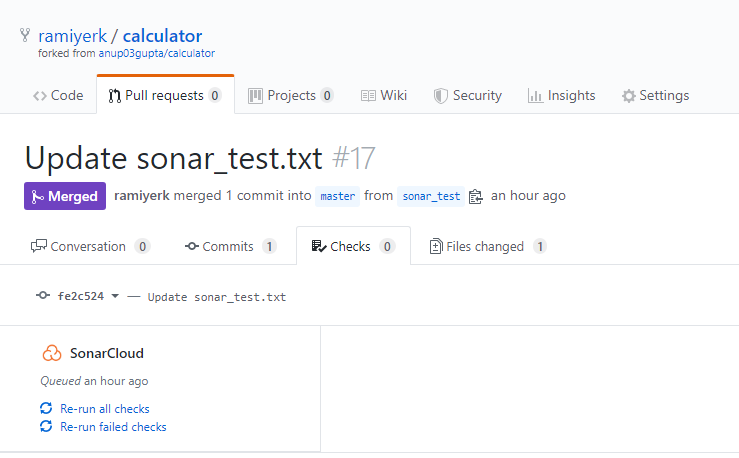Click the re-run all checks refresh icon

[46, 408]
